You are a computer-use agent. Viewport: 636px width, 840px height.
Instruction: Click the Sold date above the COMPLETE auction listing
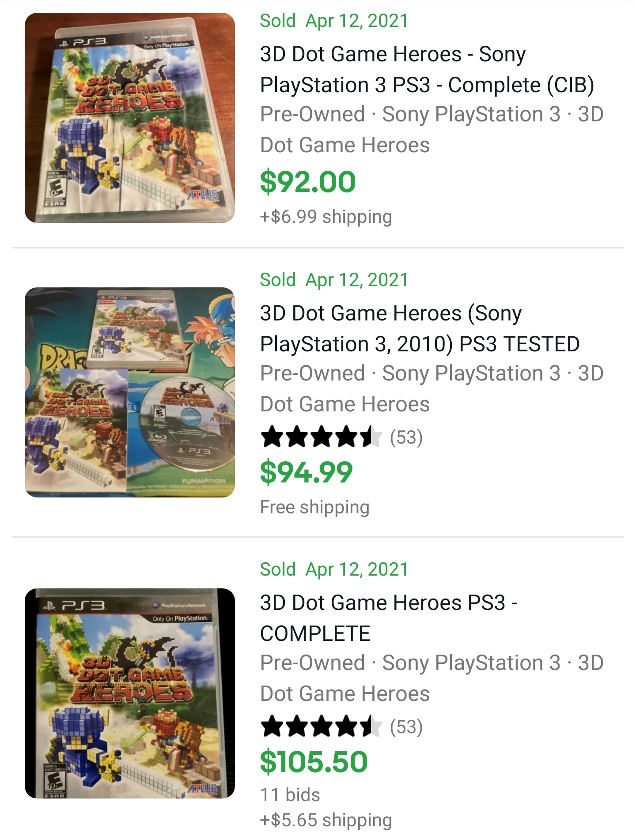pyautogui.click(x=334, y=569)
